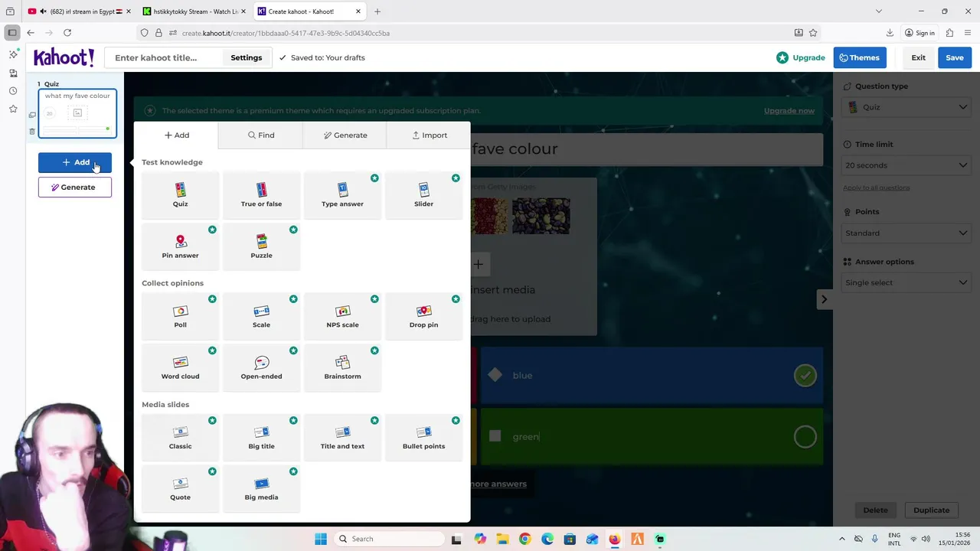Add a Word cloud question
This screenshot has height=551, width=980.
[x=180, y=367]
